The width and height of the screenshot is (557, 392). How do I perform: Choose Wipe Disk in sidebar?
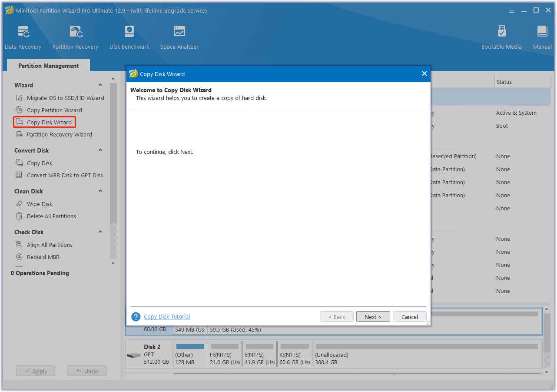[40, 204]
